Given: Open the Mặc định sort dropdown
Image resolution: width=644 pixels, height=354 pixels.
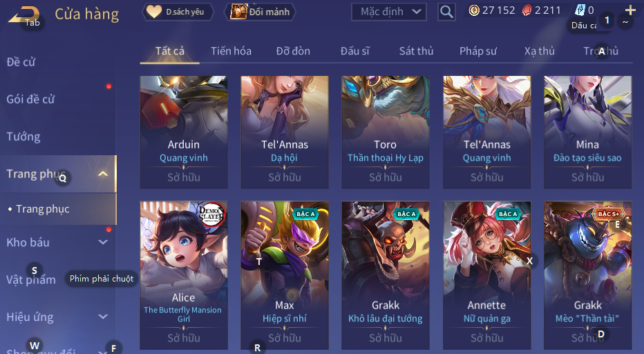Looking at the screenshot, I should (x=388, y=12).
